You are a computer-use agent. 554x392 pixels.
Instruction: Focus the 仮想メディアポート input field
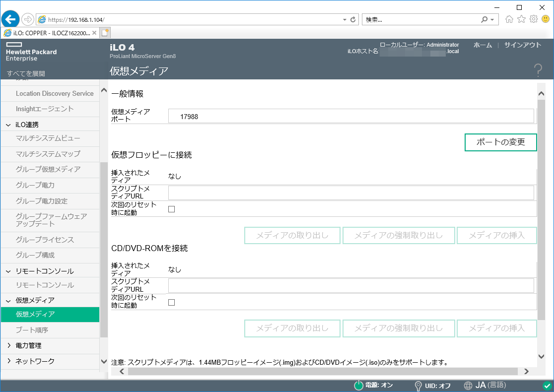(351, 116)
